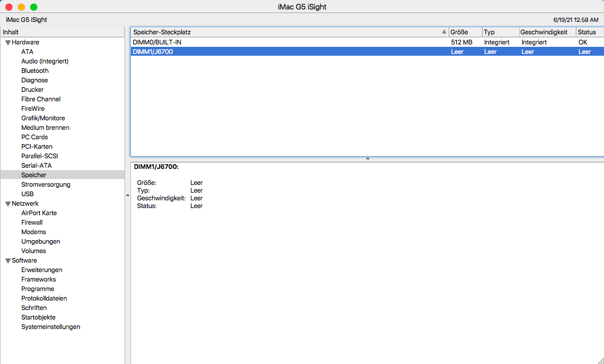Select Diagnose in the sidebar
Viewport: 604px width, 364px height.
tap(34, 80)
